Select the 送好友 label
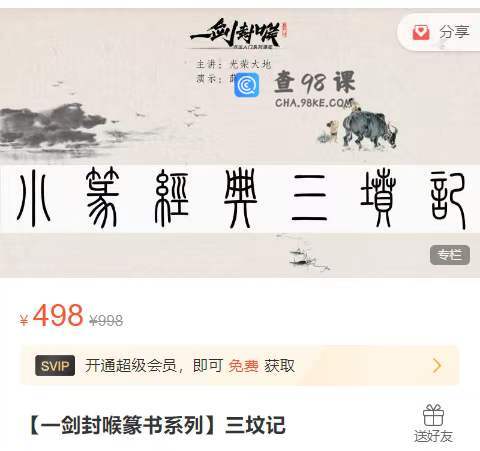This screenshot has width=480, height=451. coord(433,436)
